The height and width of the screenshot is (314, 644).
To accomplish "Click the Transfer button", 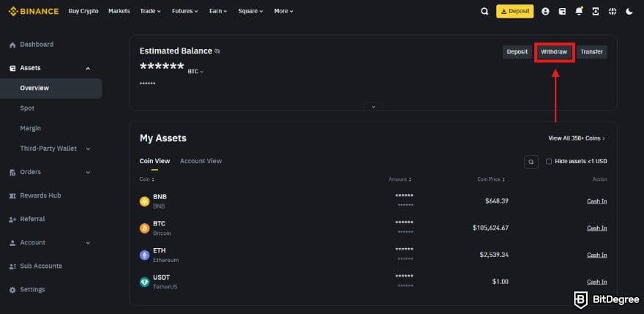I will click(x=592, y=52).
